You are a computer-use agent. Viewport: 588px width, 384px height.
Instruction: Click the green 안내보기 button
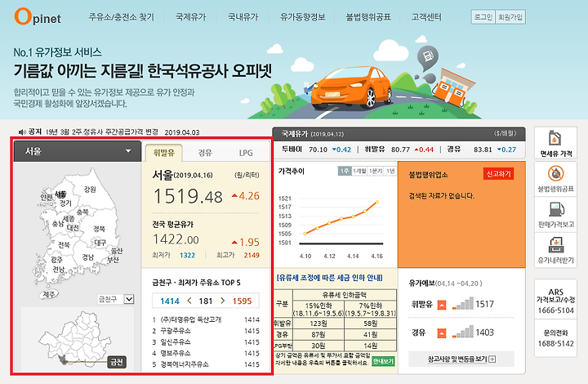click(x=383, y=361)
